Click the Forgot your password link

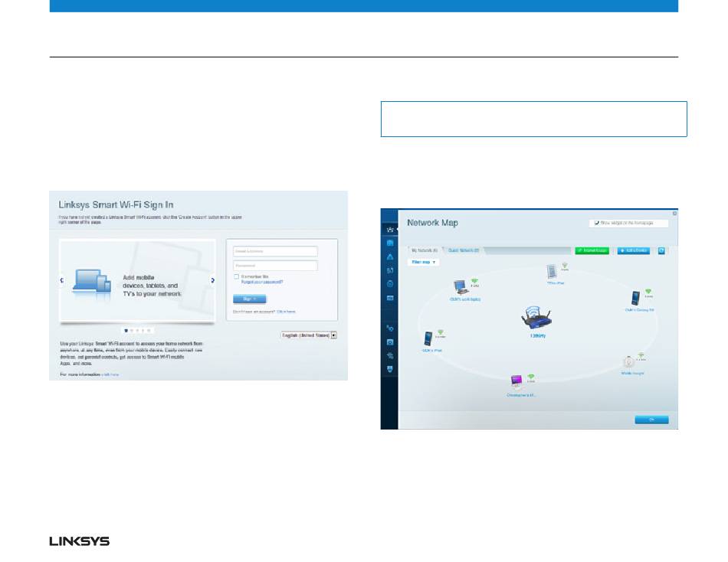tap(262, 282)
